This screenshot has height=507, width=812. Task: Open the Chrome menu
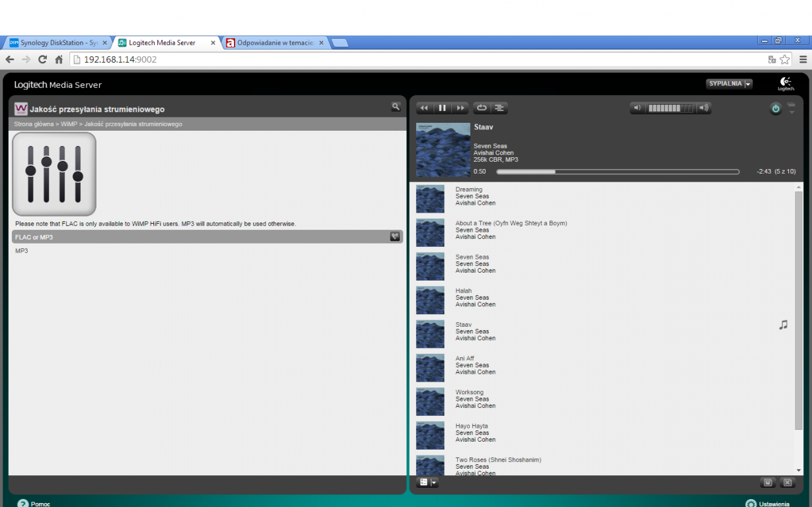803,59
